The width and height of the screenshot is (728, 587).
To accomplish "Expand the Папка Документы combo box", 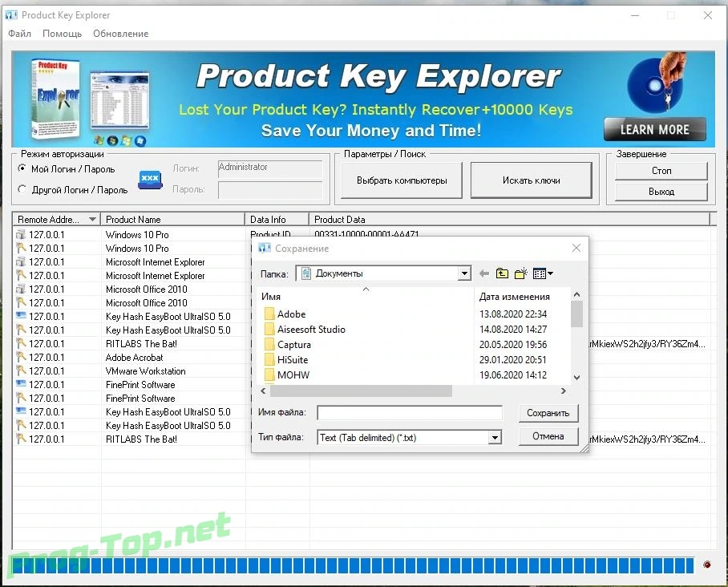I will [x=464, y=273].
